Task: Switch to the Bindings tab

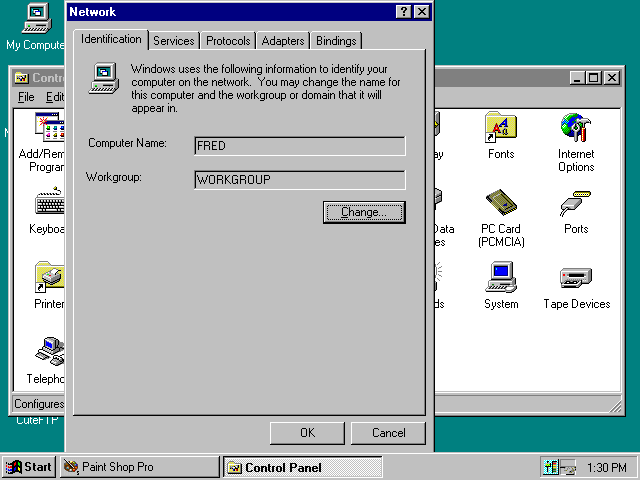Action: click(336, 41)
